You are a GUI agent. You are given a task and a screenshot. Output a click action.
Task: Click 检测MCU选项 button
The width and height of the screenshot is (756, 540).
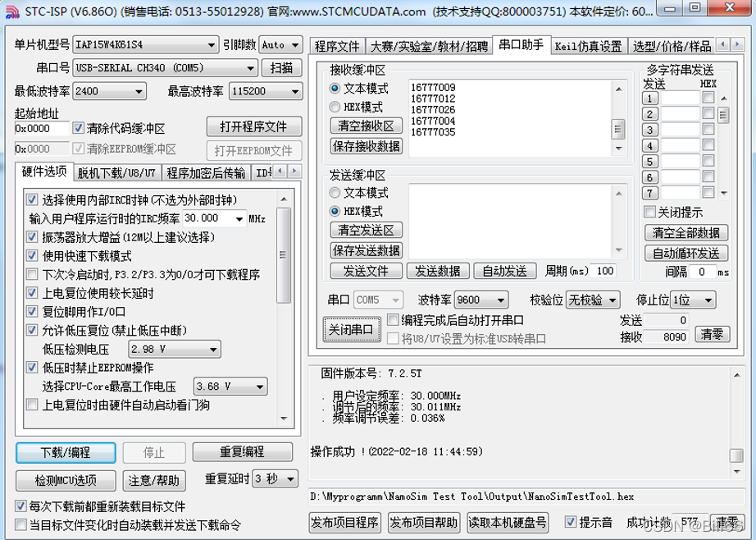66,480
